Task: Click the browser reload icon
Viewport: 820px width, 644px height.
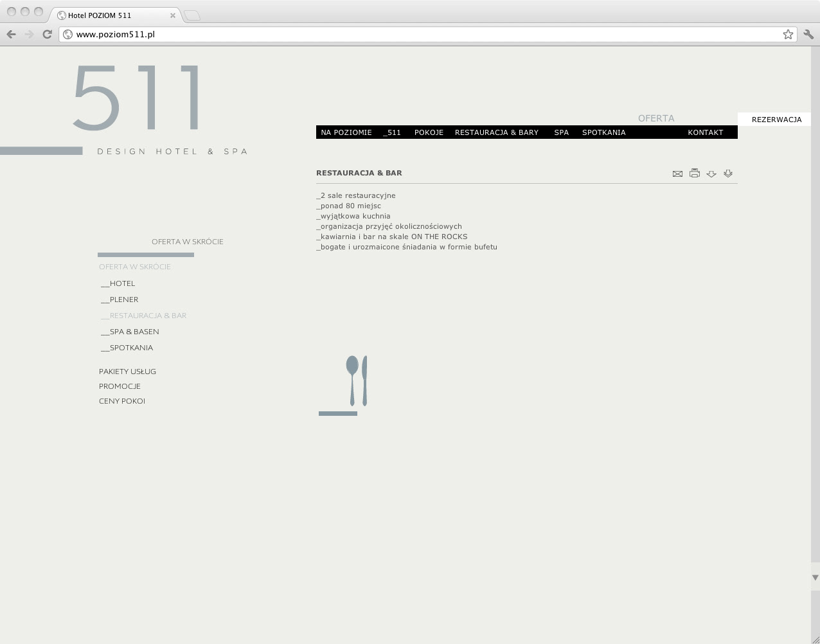Action: pos(47,35)
